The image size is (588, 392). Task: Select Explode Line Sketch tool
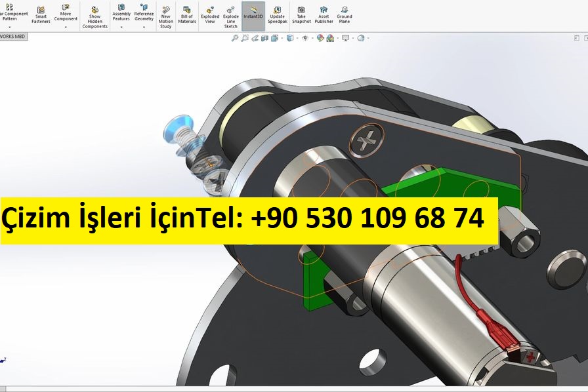click(x=231, y=17)
